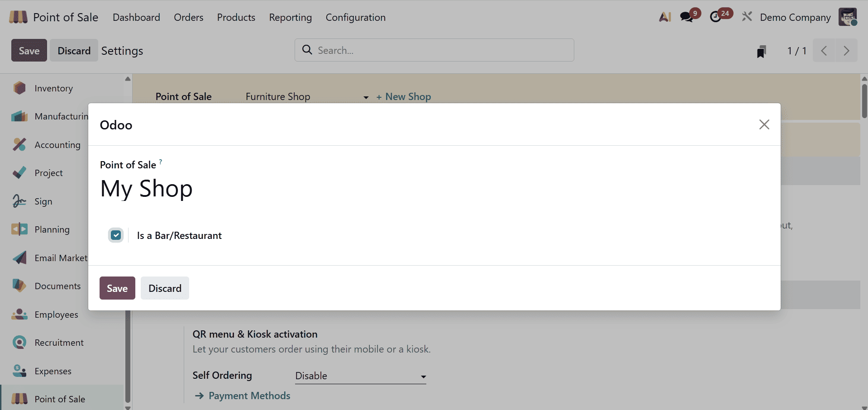Switch to the Reporting menu
The image size is (868, 410).
[x=290, y=17]
